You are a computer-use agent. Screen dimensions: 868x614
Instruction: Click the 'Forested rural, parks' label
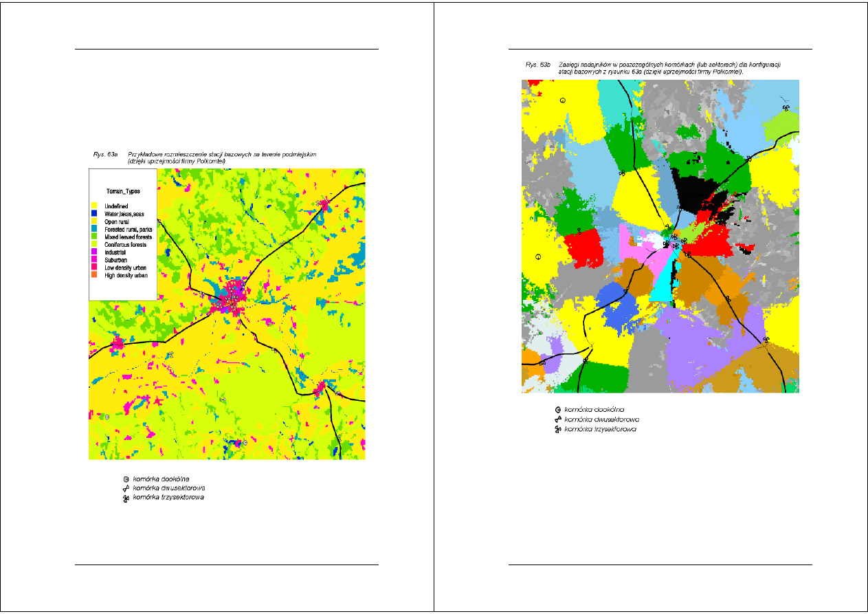pyautogui.click(x=129, y=229)
